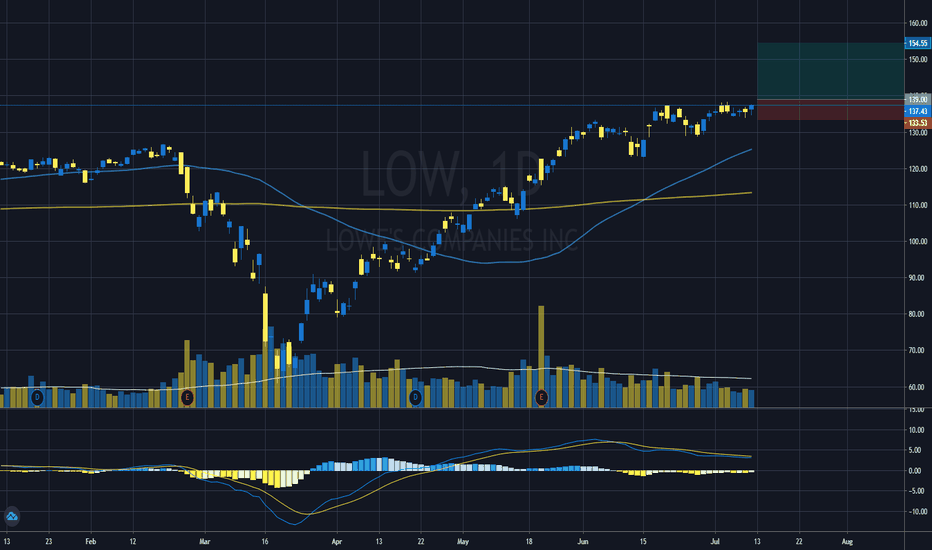Select the red stop-loss zone of long position

[x=830, y=110]
